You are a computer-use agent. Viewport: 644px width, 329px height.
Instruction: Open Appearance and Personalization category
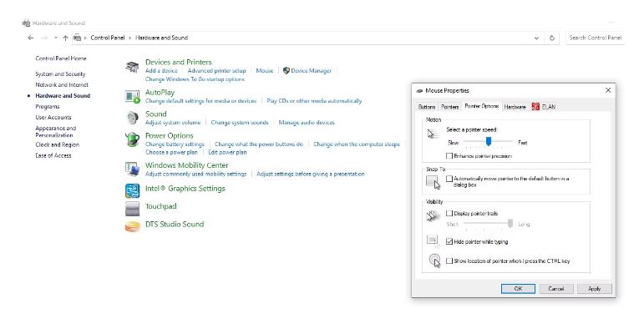tap(55, 131)
